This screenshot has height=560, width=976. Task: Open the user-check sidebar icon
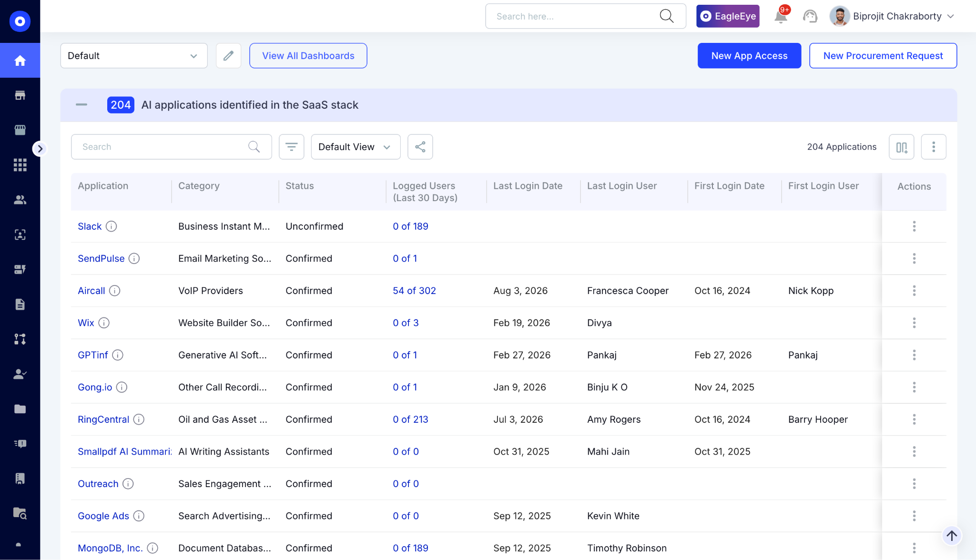(x=20, y=374)
